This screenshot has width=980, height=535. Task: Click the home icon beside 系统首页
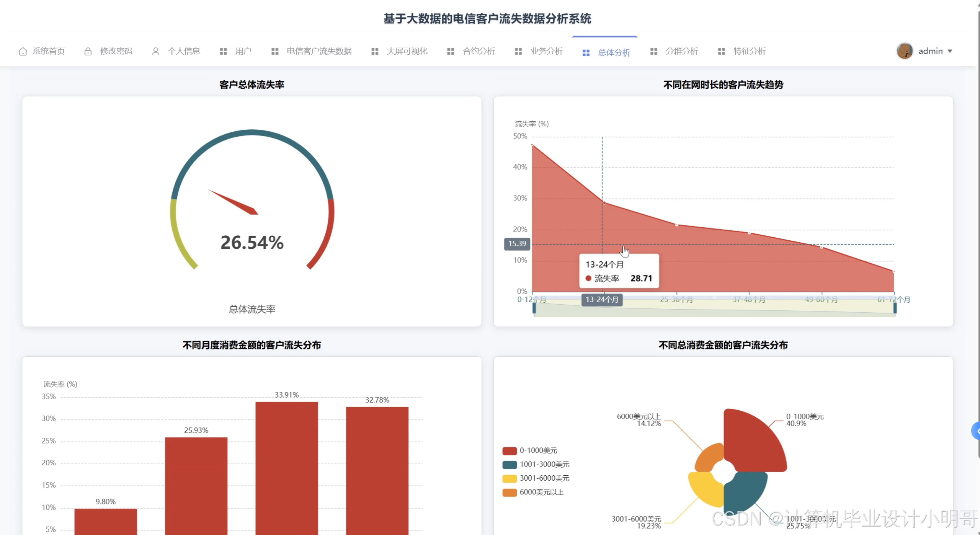click(23, 51)
